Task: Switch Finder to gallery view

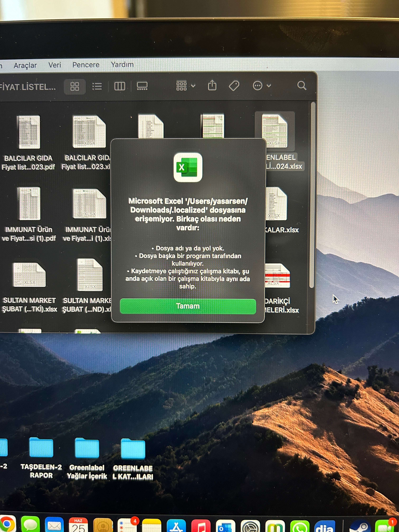Action: coord(142,86)
